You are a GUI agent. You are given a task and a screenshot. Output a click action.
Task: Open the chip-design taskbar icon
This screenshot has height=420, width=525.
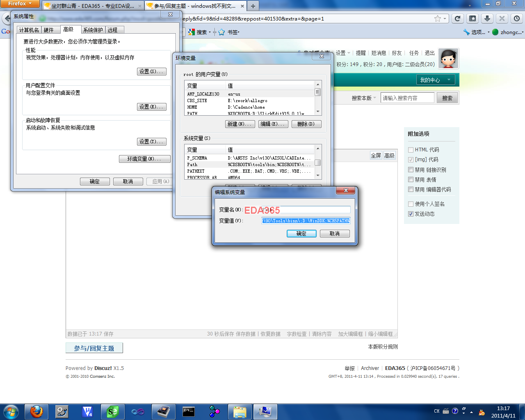pyautogui.click(x=163, y=411)
